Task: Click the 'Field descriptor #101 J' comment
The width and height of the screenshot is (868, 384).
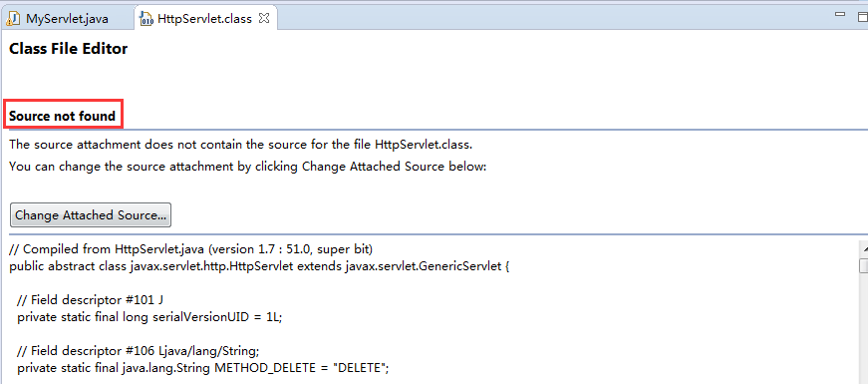Action: (90, 300)
